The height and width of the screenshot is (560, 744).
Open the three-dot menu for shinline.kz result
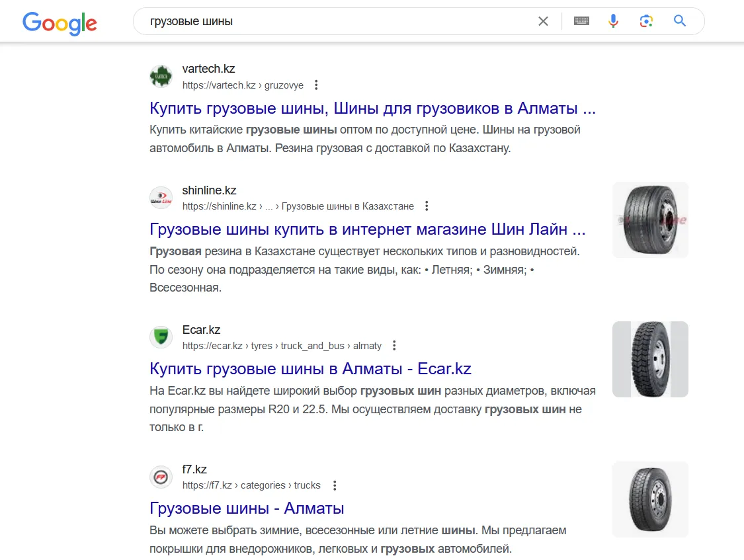pos(427,206)
